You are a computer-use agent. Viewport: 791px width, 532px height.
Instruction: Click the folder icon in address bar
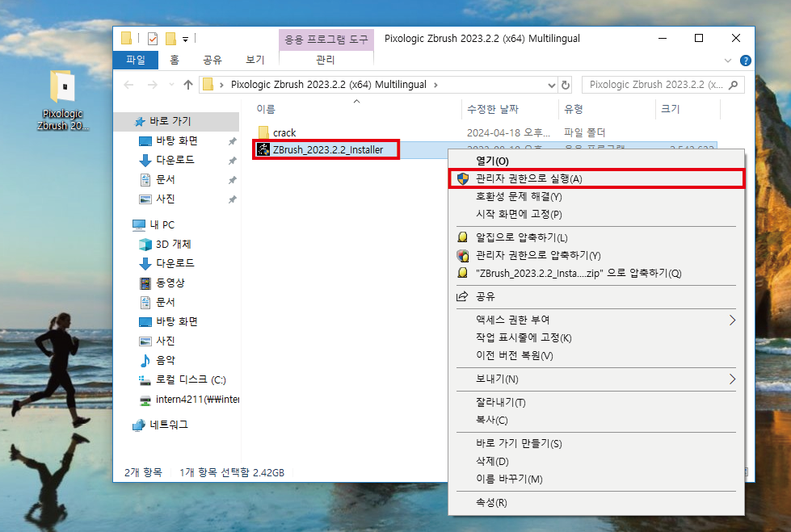coord(208,85)
